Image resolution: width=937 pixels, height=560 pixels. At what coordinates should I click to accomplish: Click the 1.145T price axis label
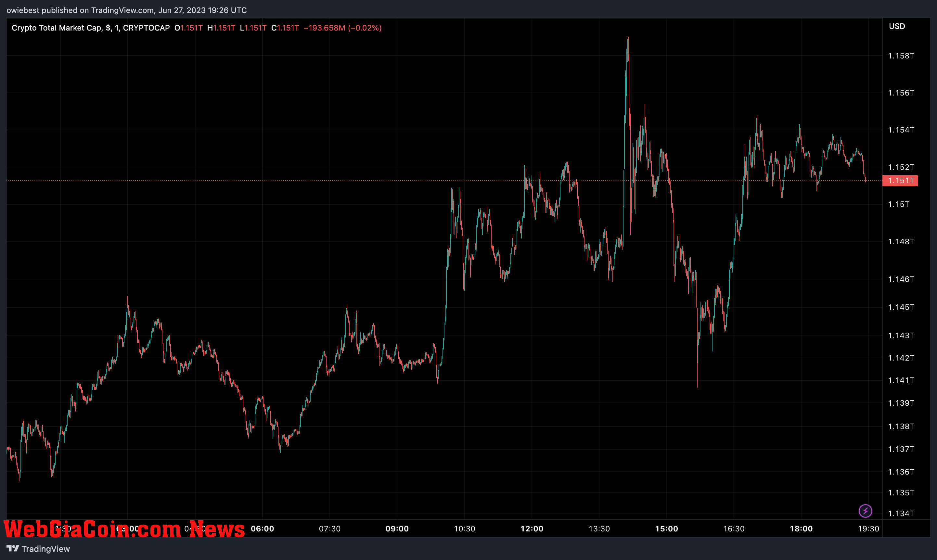901,307
